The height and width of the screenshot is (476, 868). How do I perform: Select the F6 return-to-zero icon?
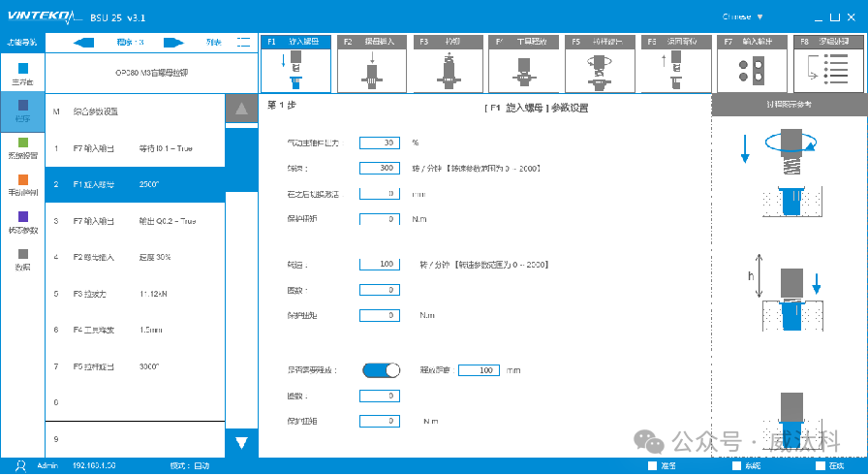point(676,64)
